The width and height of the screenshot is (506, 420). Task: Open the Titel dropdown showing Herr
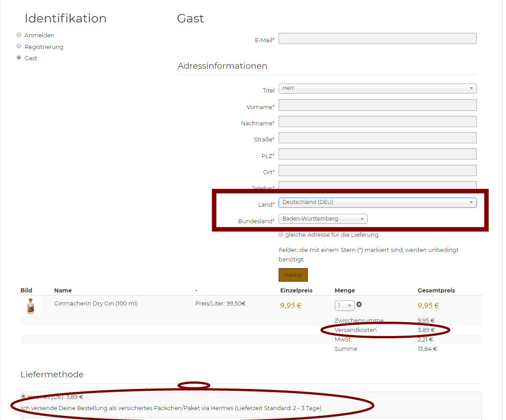coord(377,88)
